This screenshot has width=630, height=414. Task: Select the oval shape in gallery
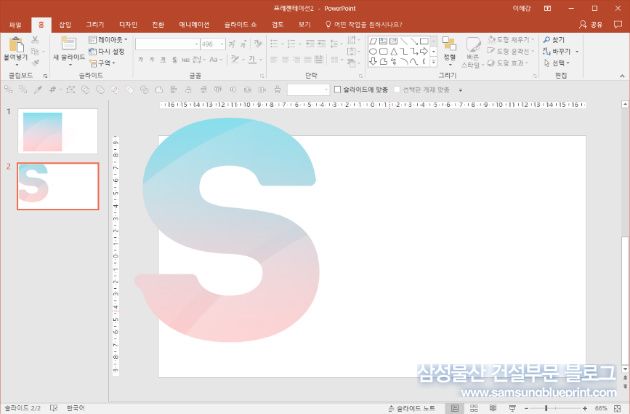(373, 51)
